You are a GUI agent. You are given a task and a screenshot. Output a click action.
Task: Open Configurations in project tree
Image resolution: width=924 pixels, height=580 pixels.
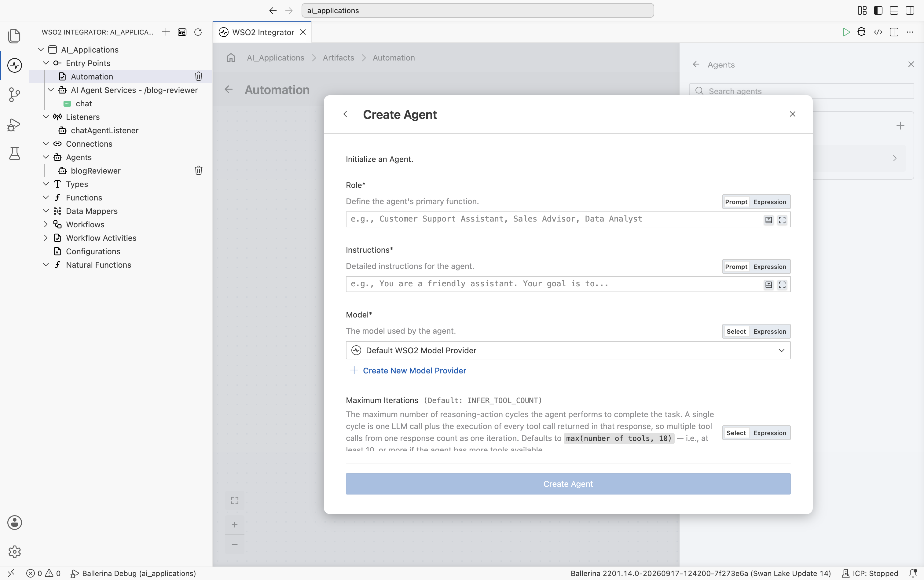(93, 251)
